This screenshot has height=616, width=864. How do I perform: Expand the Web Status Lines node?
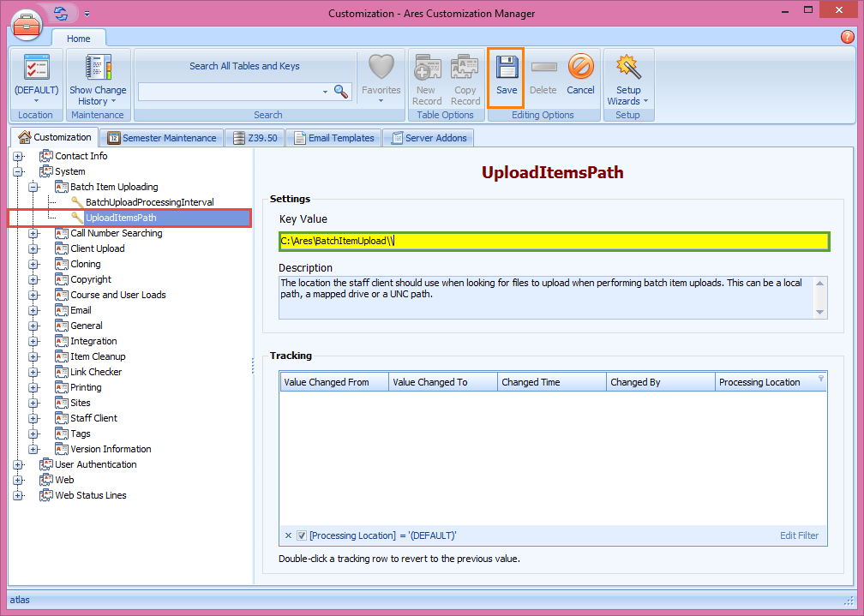pos(19,495)
